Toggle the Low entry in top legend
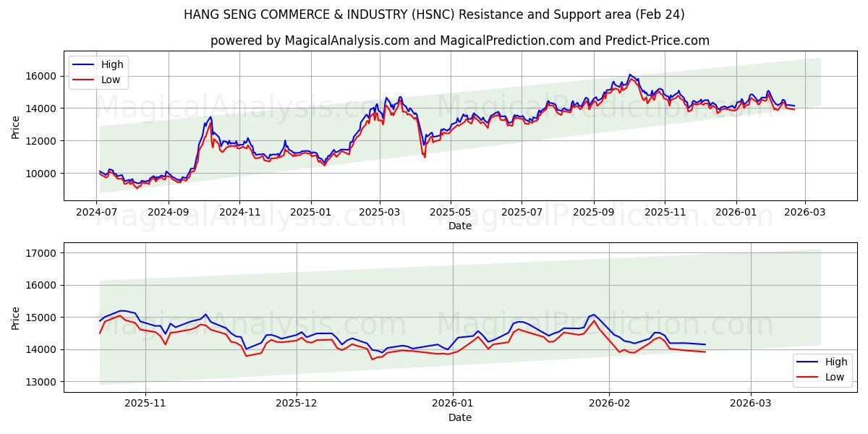The image size is (868, 434). pyautogui.click(x=109, y=80)
